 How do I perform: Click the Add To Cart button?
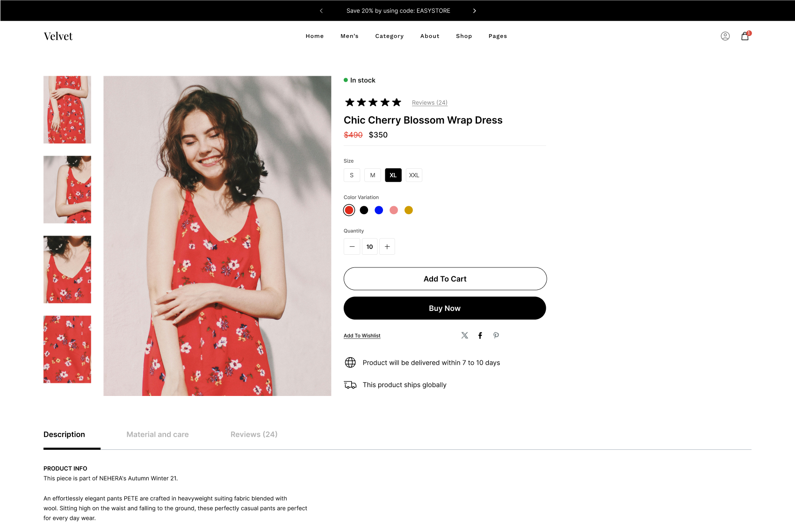[x=445, y=279]
